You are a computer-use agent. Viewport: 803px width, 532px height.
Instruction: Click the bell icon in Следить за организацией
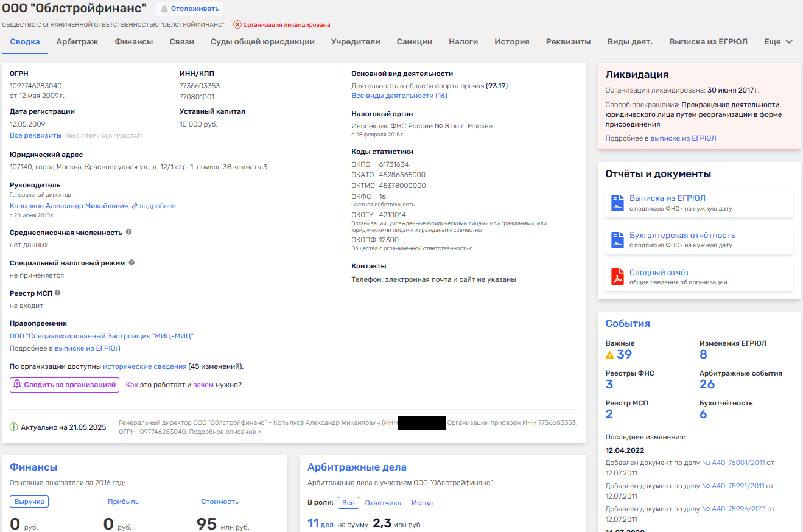tap(17, 385)
